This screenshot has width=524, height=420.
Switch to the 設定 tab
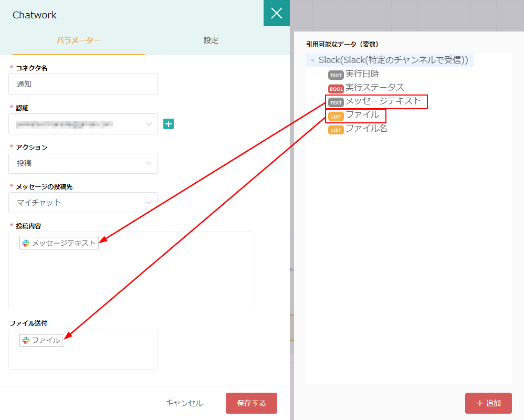pyautogui.click(x=211, y=40)
